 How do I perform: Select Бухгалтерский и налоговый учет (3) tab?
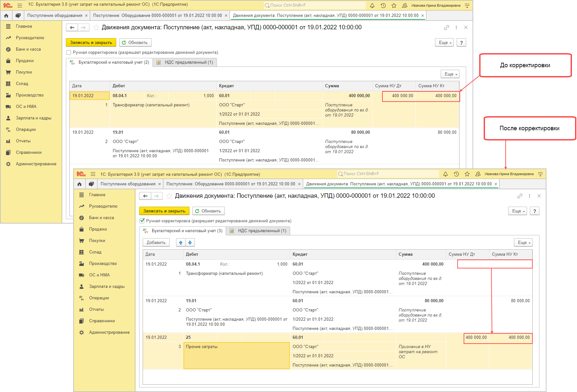click(183, 231)
